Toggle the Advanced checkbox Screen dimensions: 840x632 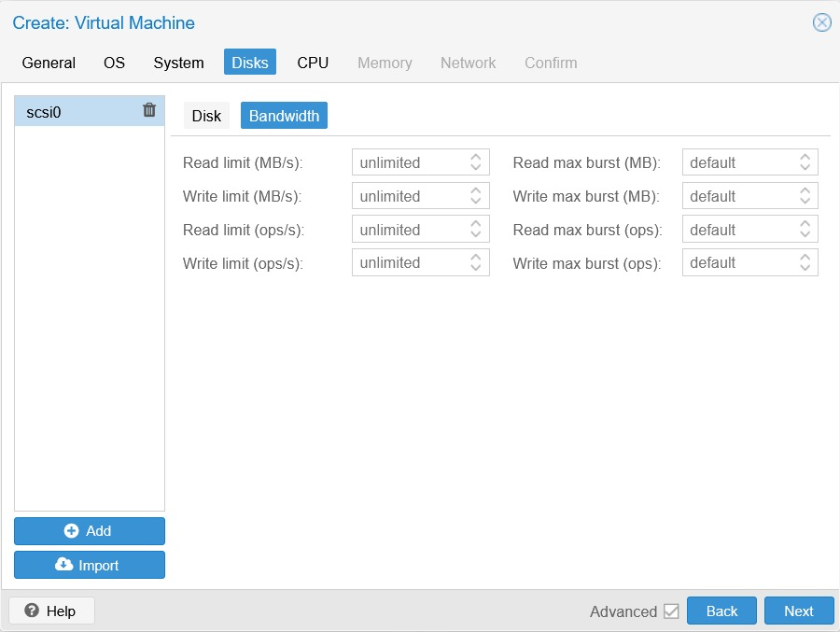tap(671, 611)
